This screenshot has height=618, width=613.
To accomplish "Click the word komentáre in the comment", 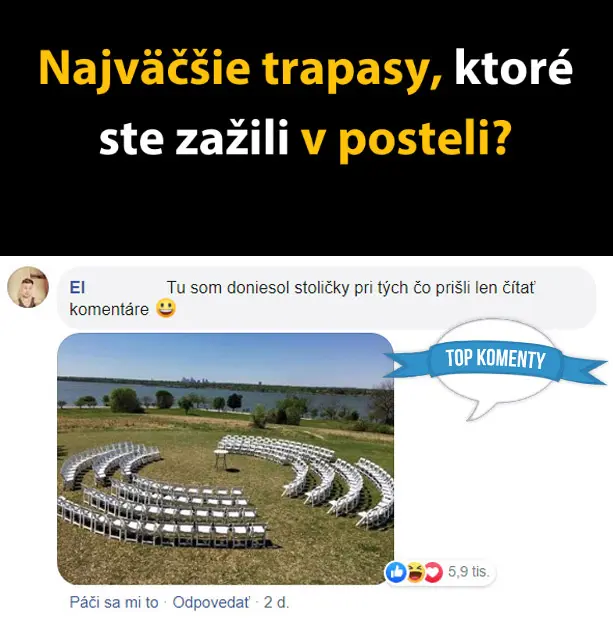I will [x=109, y=309].
